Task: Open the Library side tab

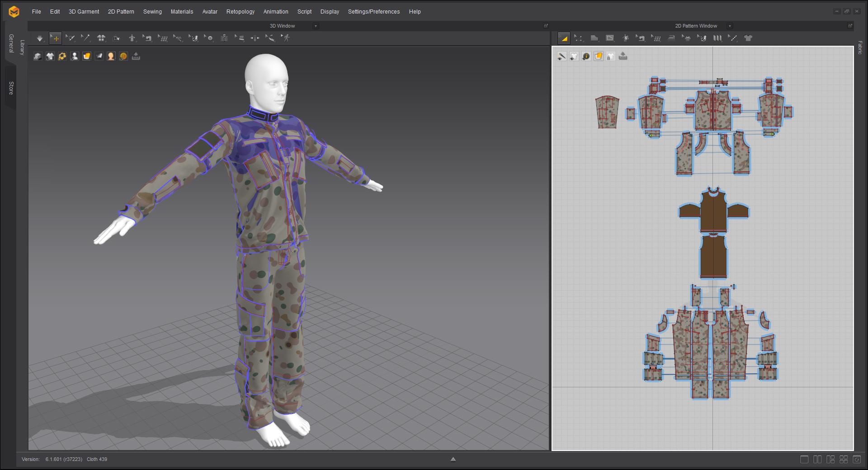Action: pos(22,47)
